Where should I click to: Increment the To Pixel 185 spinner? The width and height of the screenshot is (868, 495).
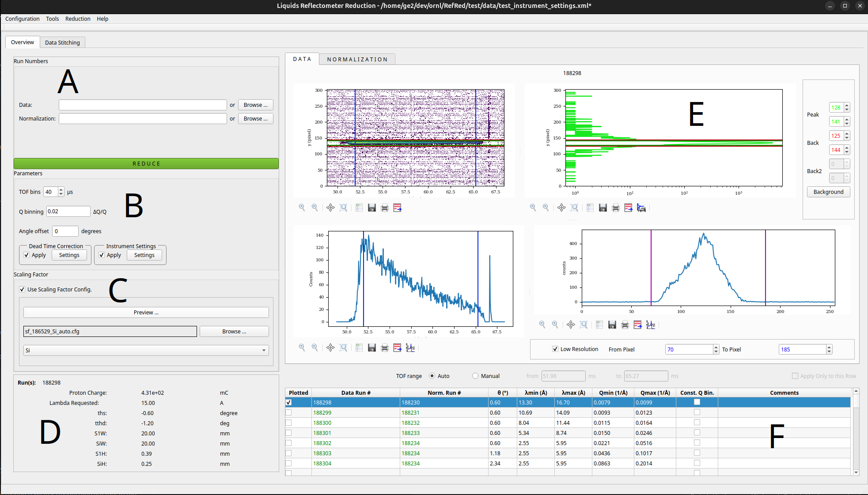(x=829, y=347)
